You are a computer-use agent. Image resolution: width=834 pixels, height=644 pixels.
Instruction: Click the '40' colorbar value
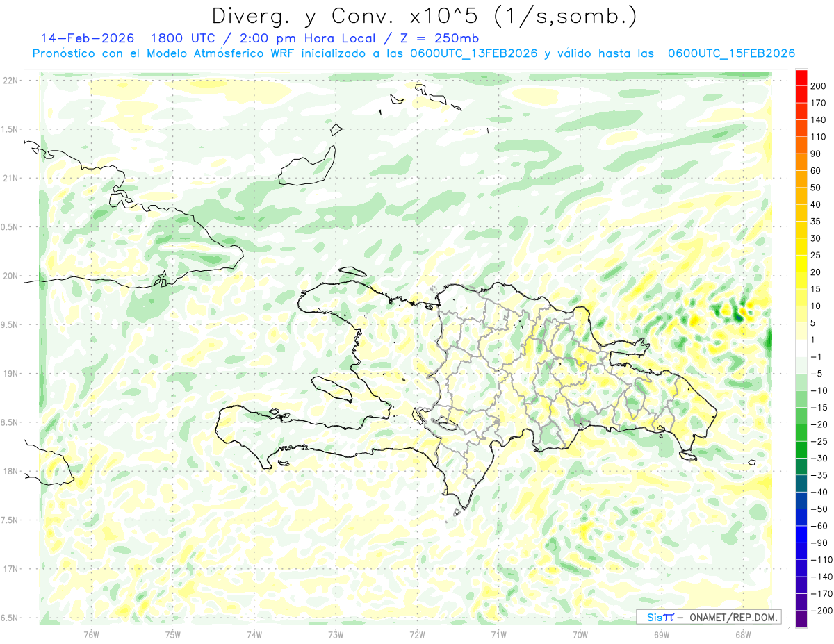tap(815, 205)
